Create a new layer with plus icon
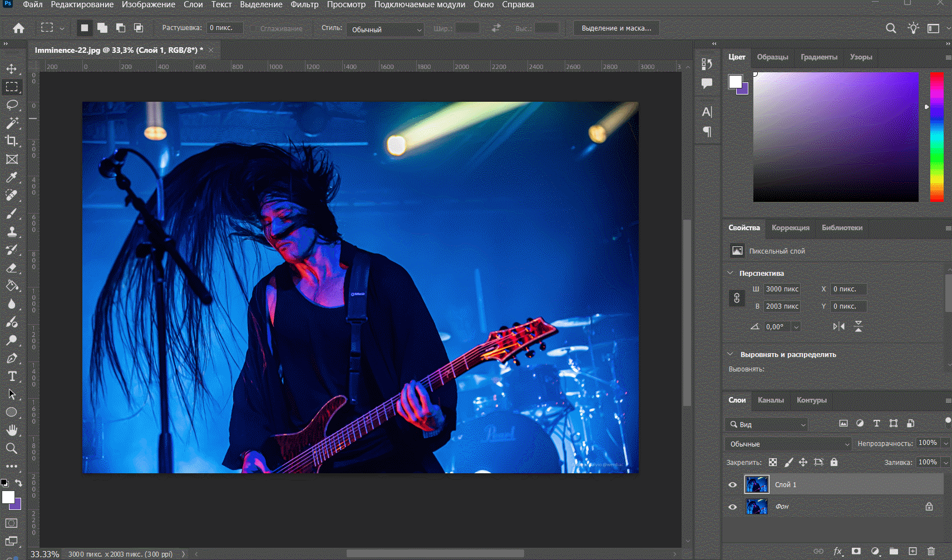The height and width of the screenshot is (560, 952). tap(912, 551)
